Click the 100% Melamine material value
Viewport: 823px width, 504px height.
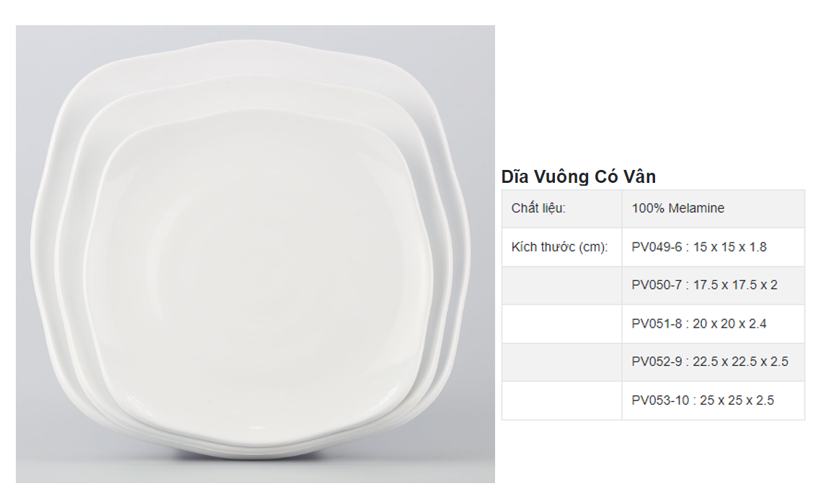tap(677, 209)
